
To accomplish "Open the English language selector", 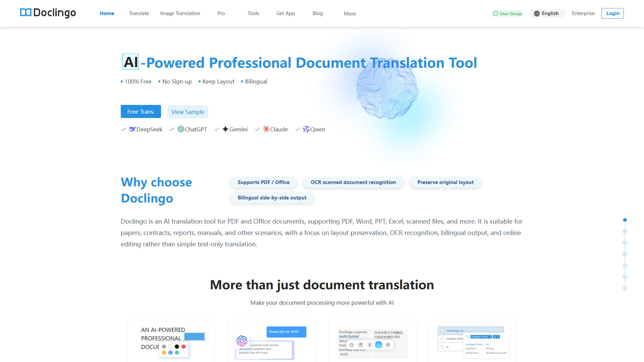I will [547, 13].
